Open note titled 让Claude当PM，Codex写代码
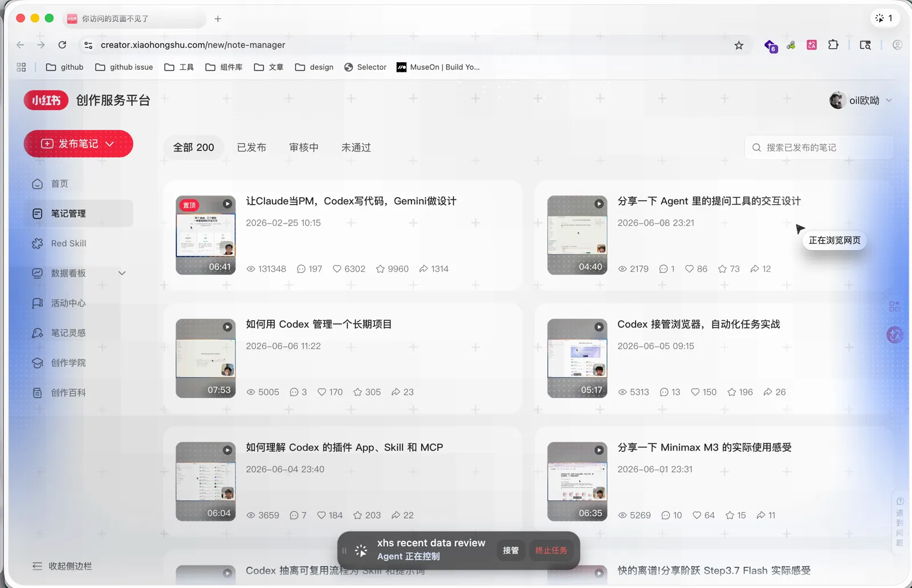 [x=351, y=201]
